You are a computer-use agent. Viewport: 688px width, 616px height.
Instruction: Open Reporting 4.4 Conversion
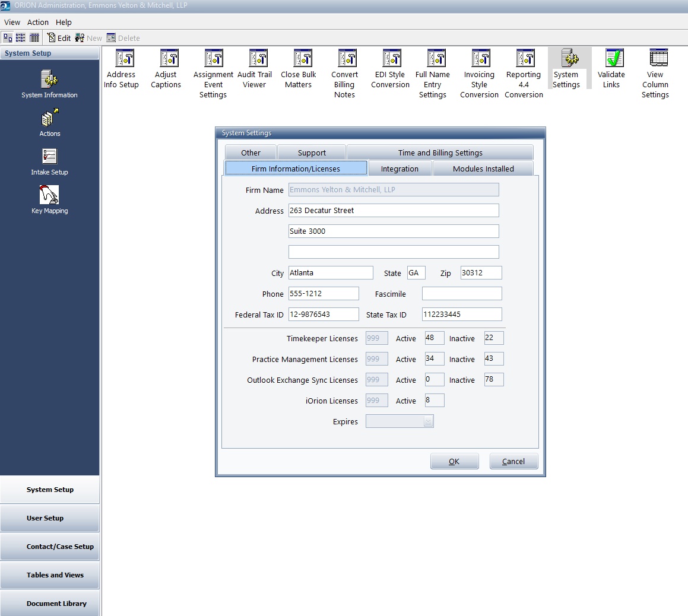coord(524,74)
